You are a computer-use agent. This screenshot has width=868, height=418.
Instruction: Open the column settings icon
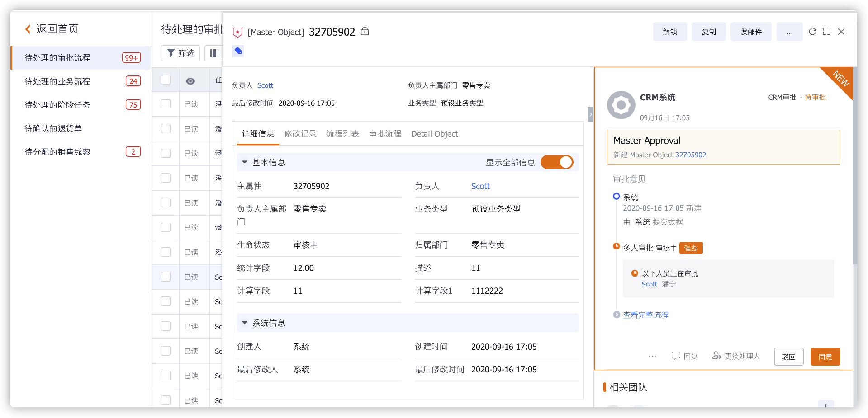point(214,53)
